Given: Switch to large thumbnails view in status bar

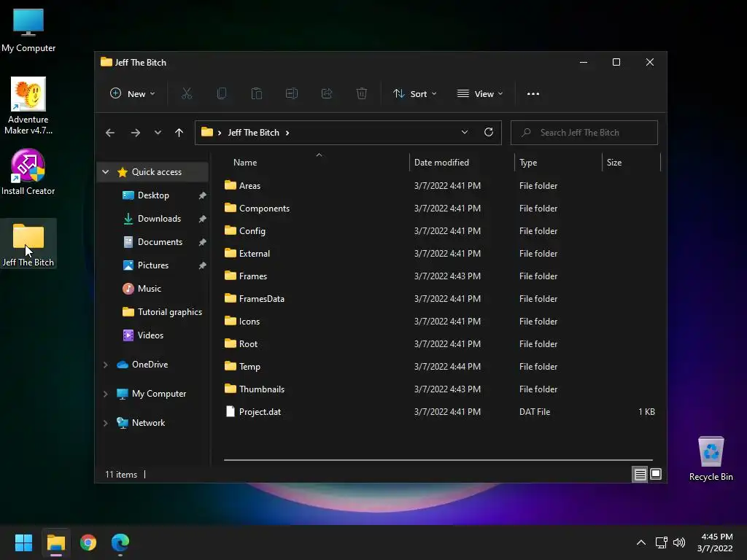Looking at the screenshot, I should coord(656,474).
